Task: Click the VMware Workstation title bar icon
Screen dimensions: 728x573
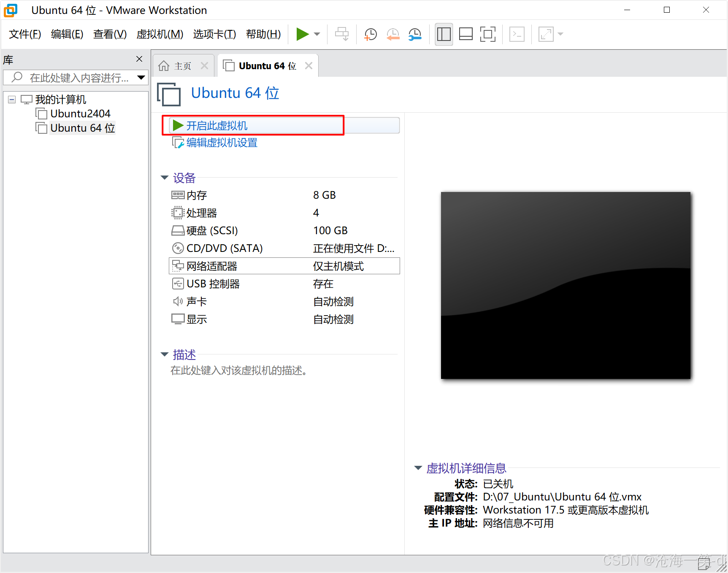Action: point(11,10)
